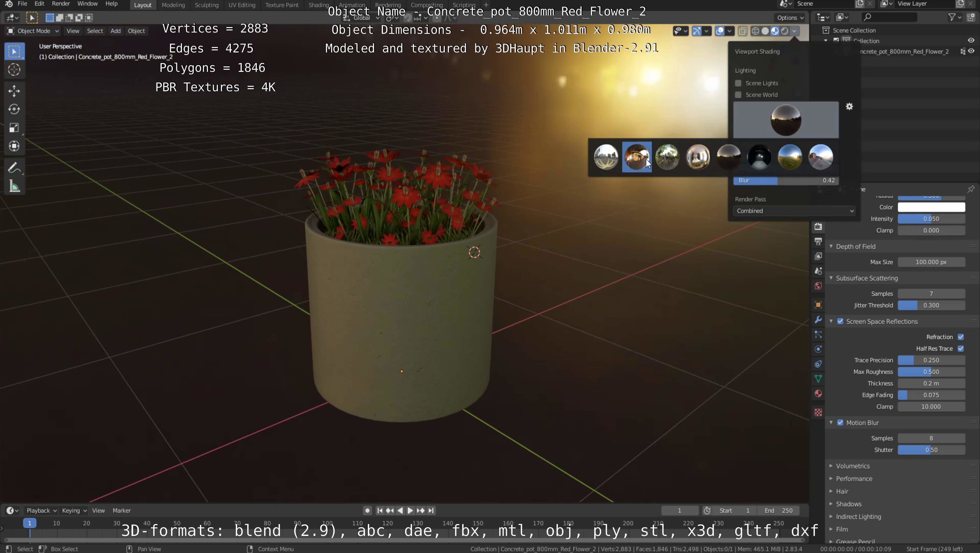Open Material properties tab icon
This screenshot has height=553, width=980.
[x=818, y=394]
